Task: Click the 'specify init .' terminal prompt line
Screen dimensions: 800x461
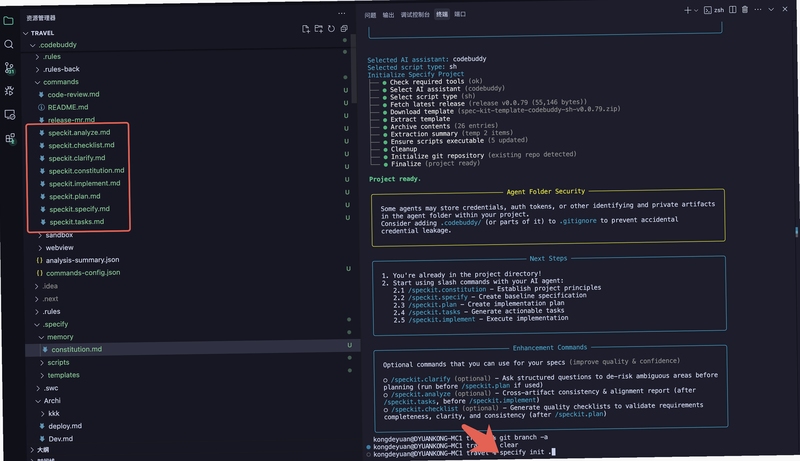Action: click(x=462, y=453)
